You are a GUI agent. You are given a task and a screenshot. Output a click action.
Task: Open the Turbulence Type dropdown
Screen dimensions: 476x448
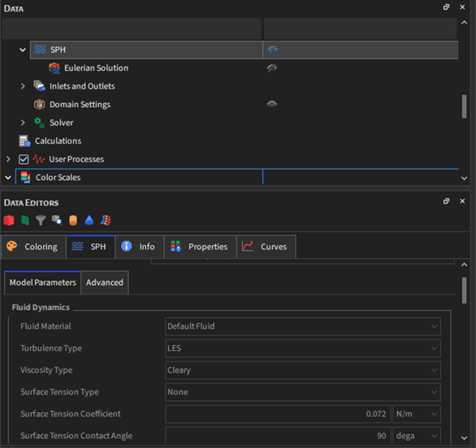click(303, 348)
